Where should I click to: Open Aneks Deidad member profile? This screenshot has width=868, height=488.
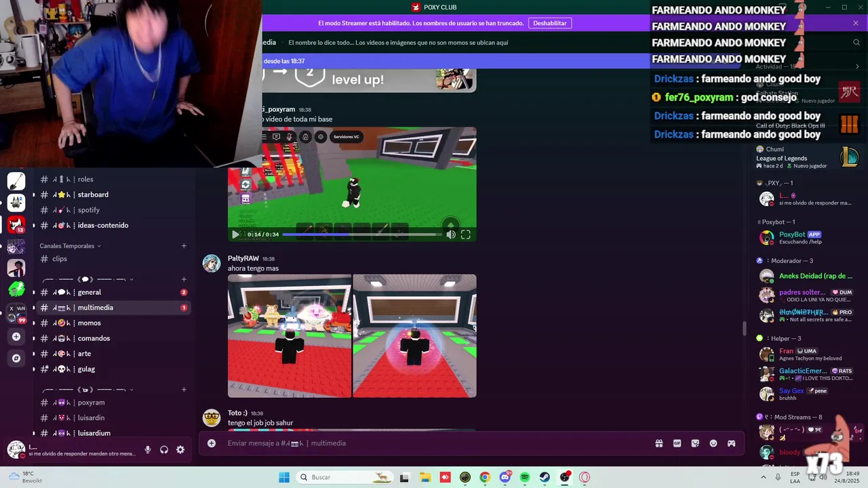click(x=806, y=277)
